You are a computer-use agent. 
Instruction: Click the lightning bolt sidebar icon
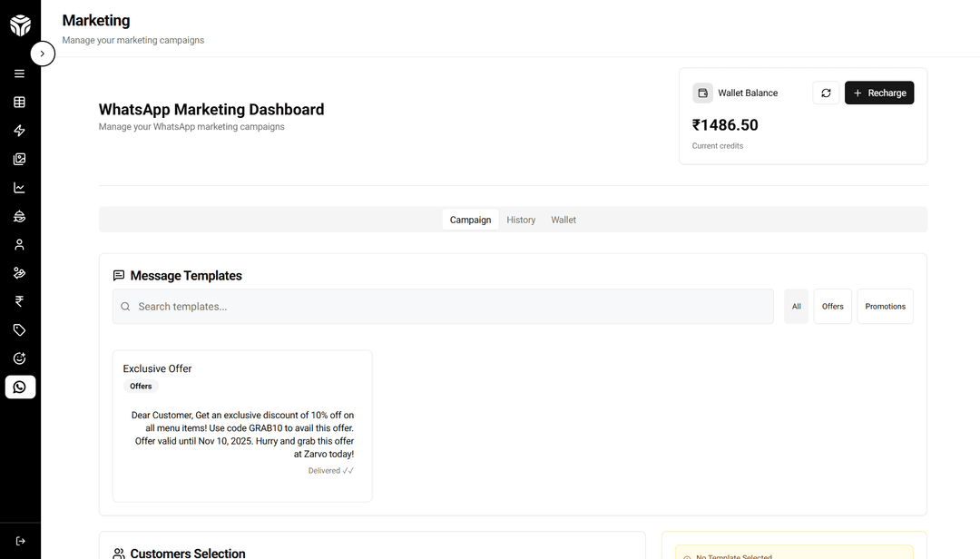coord(20,131)
